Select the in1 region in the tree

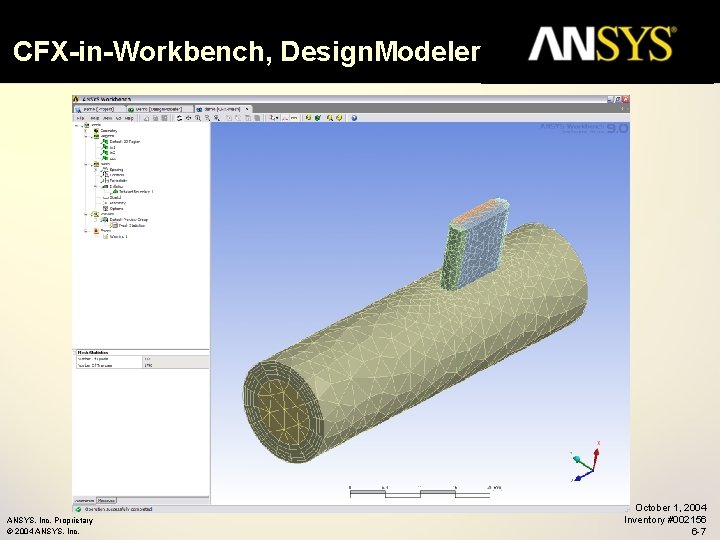(x=112, y=147)
